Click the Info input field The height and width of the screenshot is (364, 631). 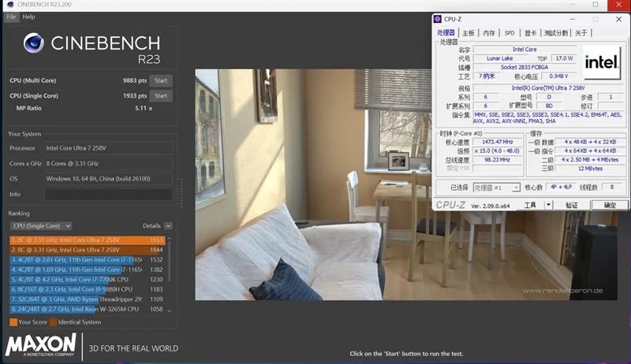pos(109,194)
